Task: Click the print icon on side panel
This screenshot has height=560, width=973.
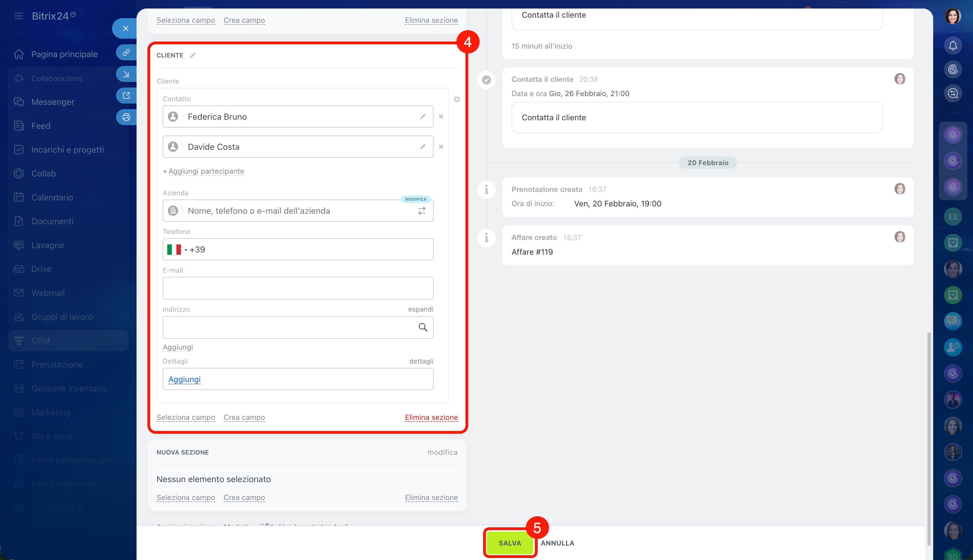Action: click(126, 117)
